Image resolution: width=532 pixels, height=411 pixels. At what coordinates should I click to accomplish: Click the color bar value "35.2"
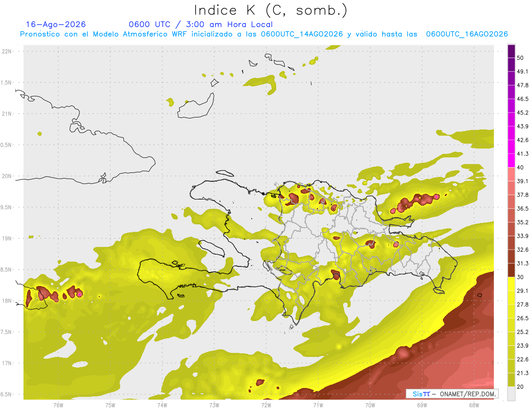[x=523, y=222]
